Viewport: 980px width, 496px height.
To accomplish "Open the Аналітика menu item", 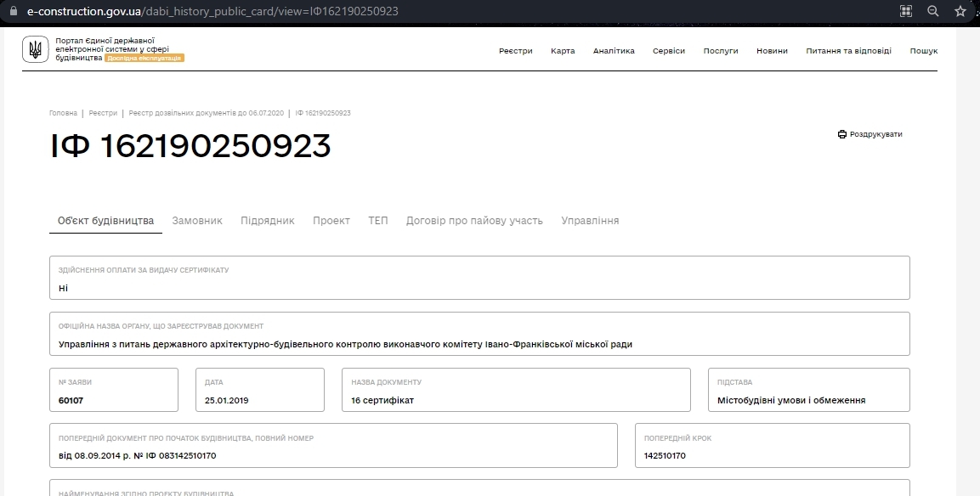I will pyautogui.click(x=614, y=51).
